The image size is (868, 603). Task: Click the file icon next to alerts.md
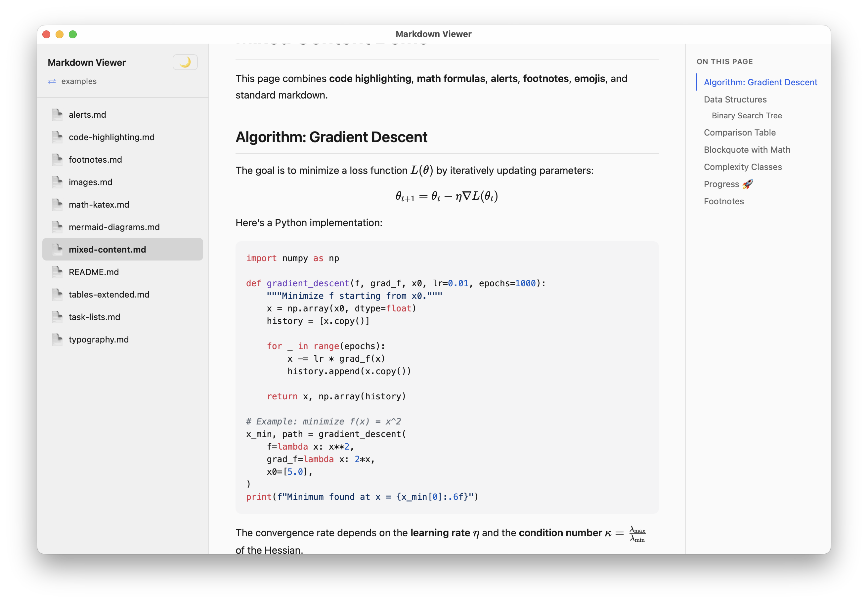pyautogui.click(x=57, y=114)
